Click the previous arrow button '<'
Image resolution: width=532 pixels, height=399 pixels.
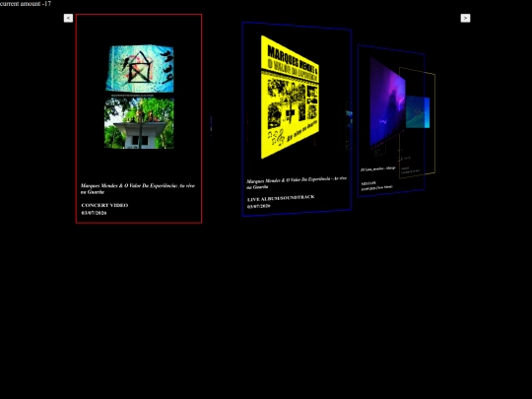point(68,18)
